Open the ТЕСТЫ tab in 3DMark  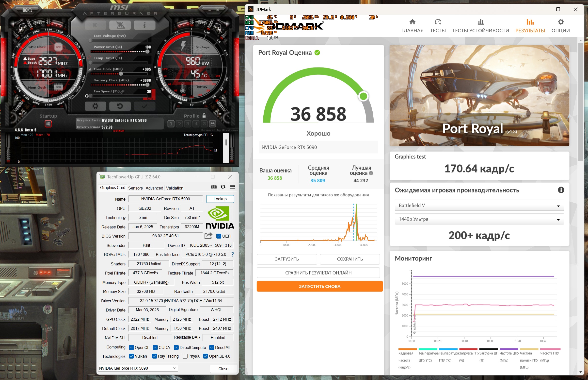[x=438, y=26]
